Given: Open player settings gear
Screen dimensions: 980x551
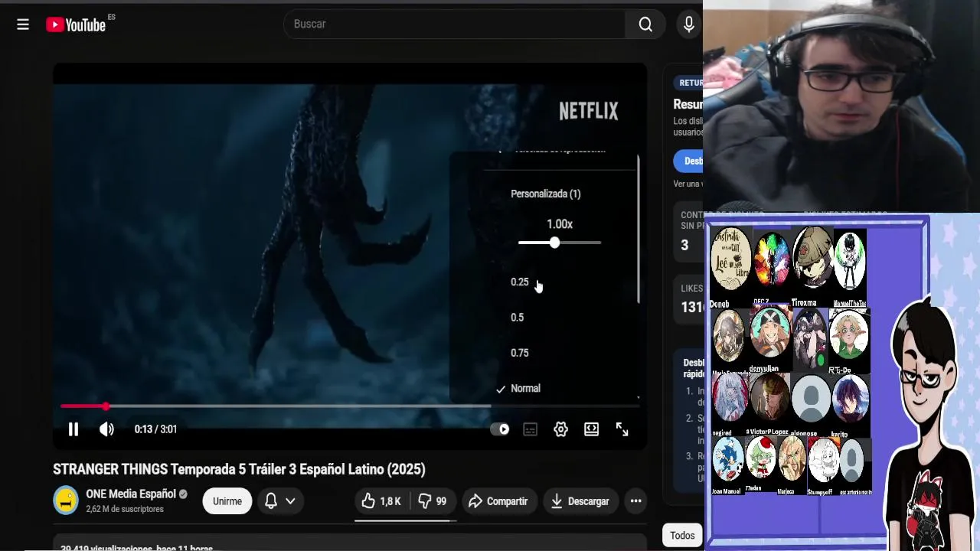Looking at the screenshot, I should (561, 429).
